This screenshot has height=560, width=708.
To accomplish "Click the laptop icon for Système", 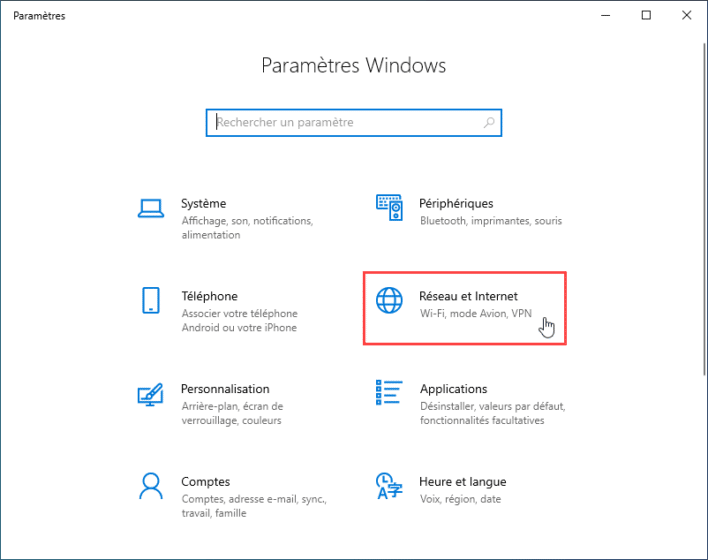I will 151,208.
